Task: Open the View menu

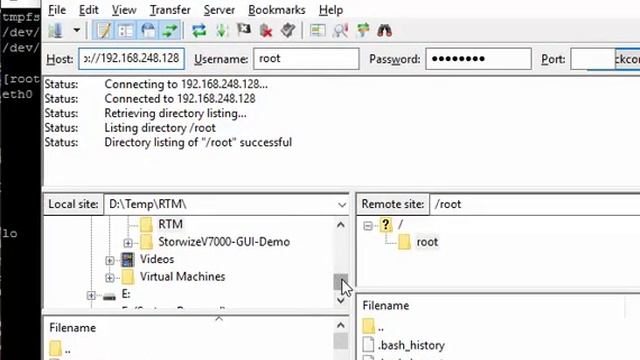Action: 124,10
